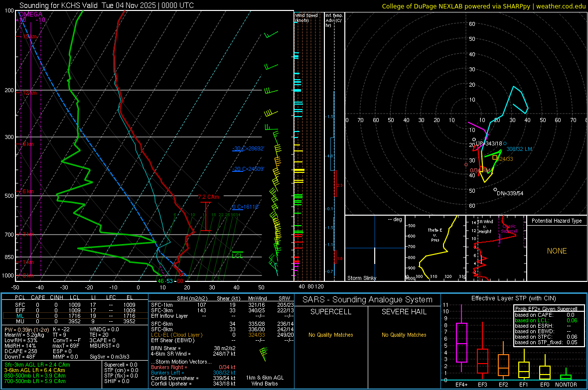Click the Bunkers Right storm motion
Viewport: 588px width, 390px height.
193,367
